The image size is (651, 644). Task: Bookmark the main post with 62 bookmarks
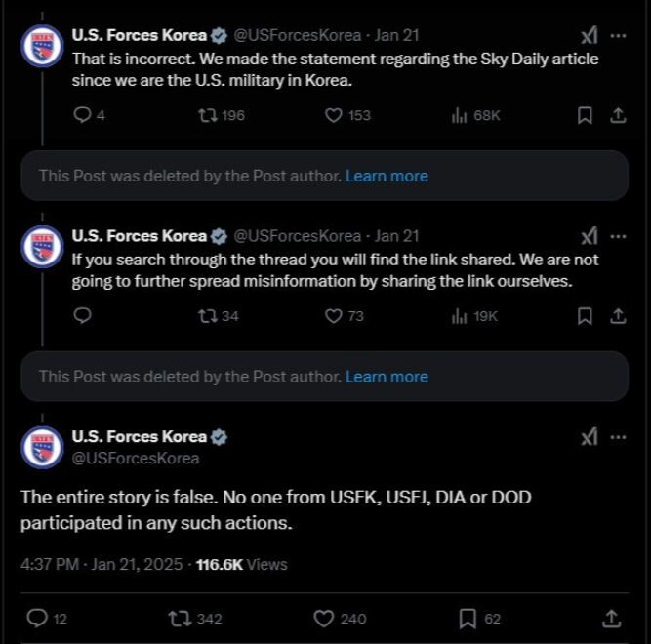468,618
